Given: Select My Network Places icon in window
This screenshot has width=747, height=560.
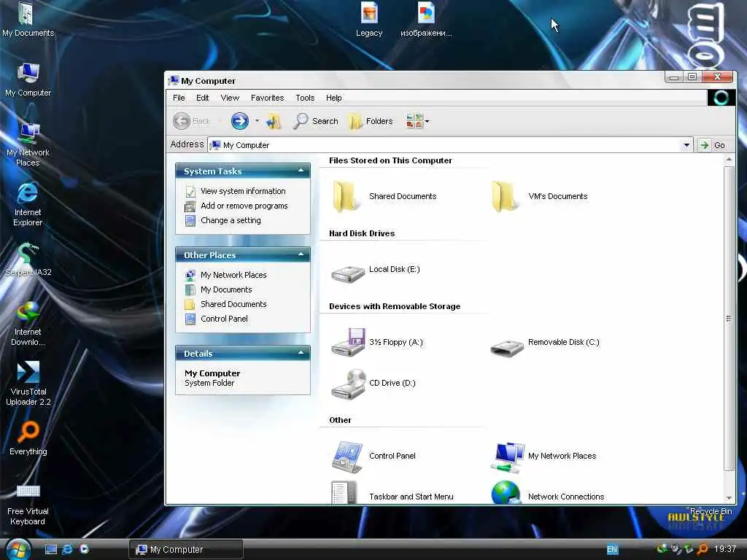Looking at the screenshot, I should click(508, 456).
